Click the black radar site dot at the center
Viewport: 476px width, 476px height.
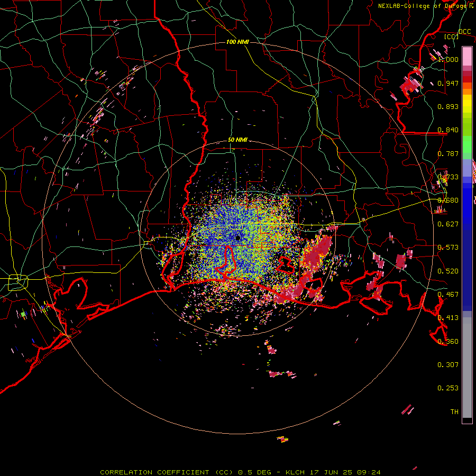pyautogui.click(x=238, y=238)
